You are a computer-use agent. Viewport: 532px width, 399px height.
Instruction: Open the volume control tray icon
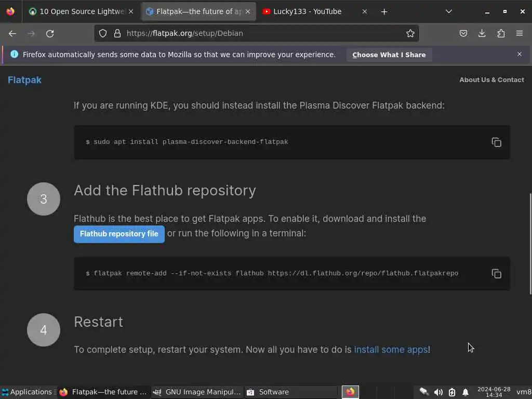438,392
